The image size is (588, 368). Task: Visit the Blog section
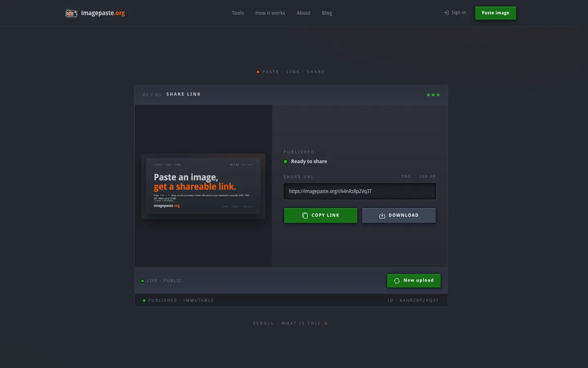tap(327, 13)
